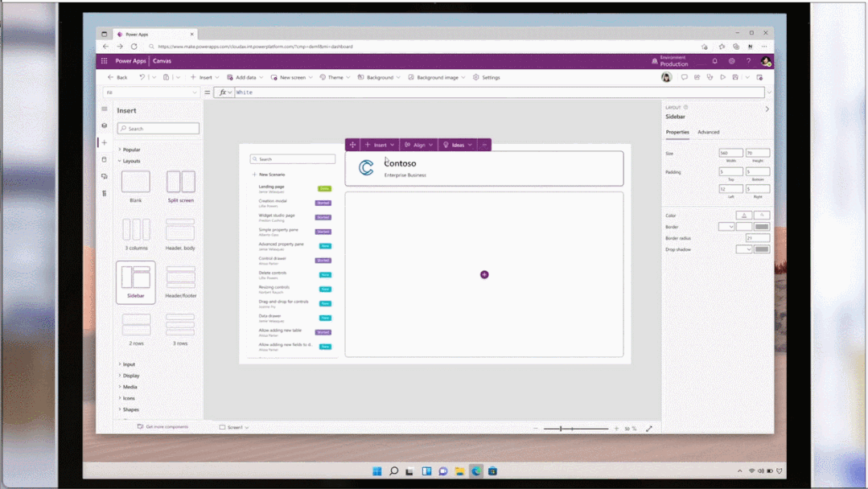
Task: Open the Power Apps app launcher waffle
Action: pyautogui.click(x=104, y=61)
